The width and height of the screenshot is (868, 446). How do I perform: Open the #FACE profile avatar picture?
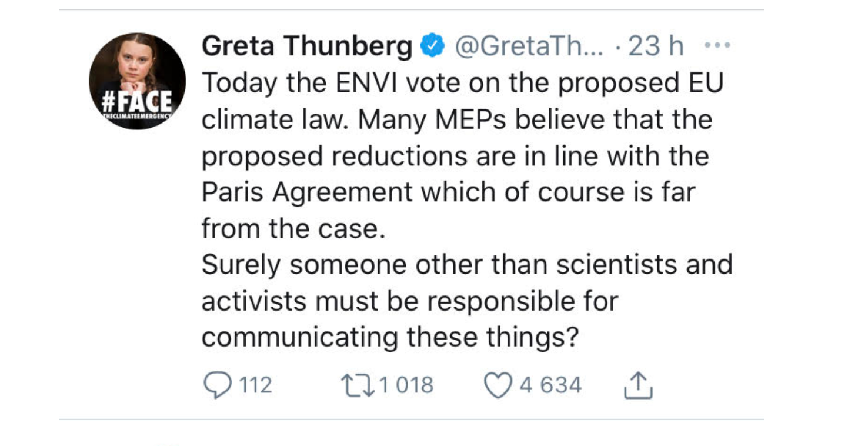(137, 81)
